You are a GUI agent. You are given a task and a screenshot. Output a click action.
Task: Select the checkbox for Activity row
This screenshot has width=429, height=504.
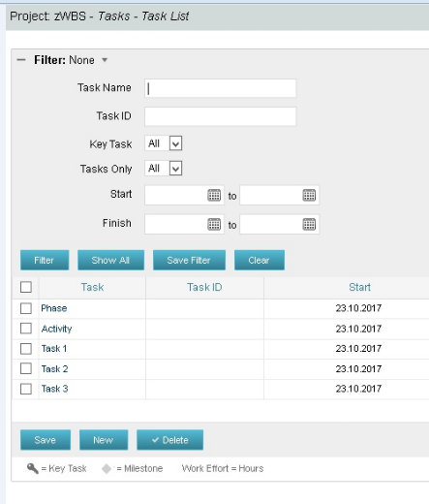(x=26, y=329)
